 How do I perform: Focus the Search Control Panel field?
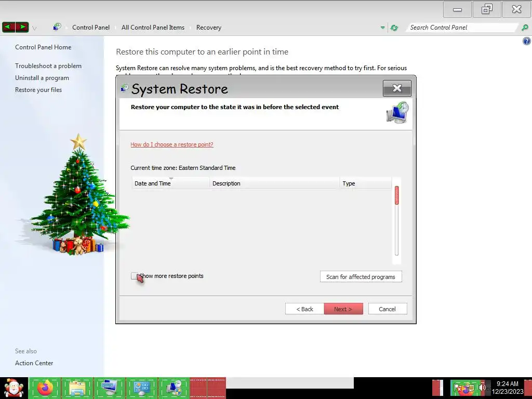click(462, 28)
